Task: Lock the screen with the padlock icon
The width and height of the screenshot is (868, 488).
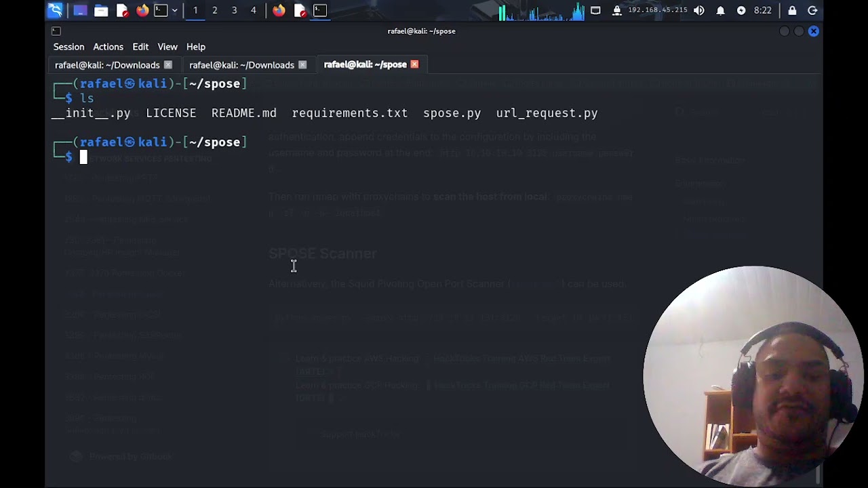Action: click(792, 10)
